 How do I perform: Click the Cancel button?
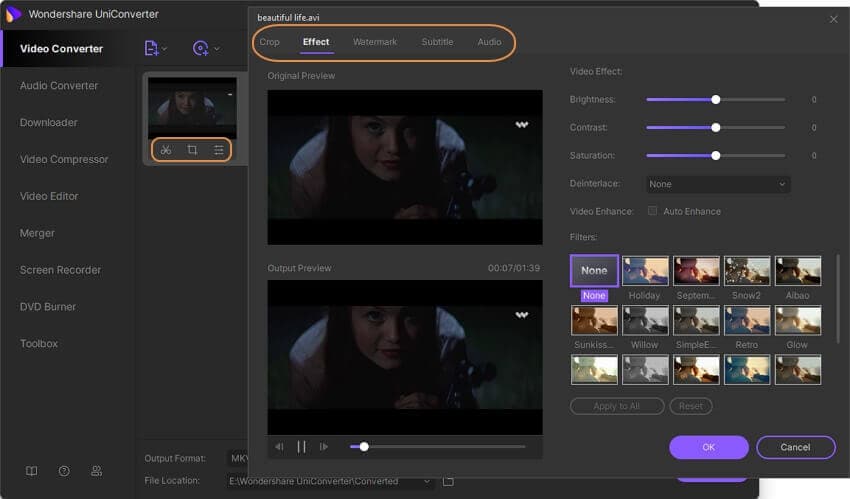795,447
